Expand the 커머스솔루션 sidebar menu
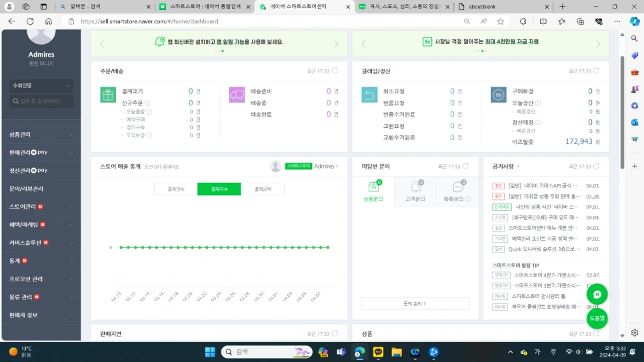Screen dimensions: 644x362 (x=41, y=243)
